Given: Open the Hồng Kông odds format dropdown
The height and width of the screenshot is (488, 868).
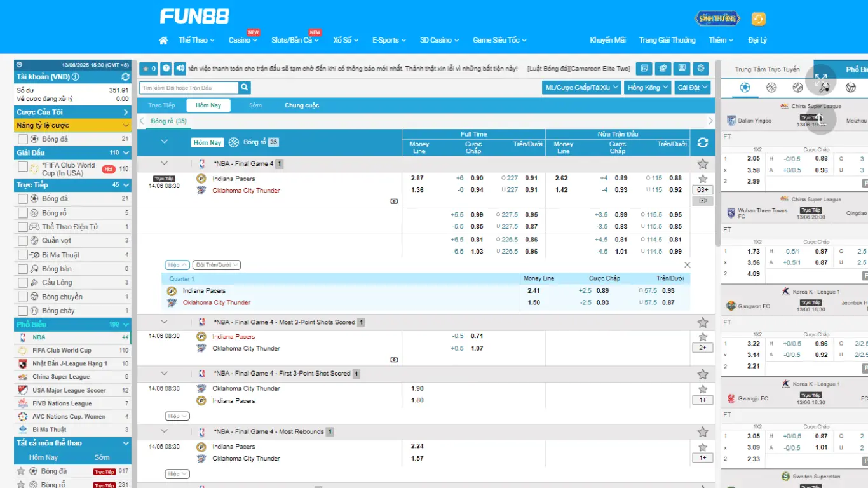Looking at the screenshot, I should [x=648, y=88].
